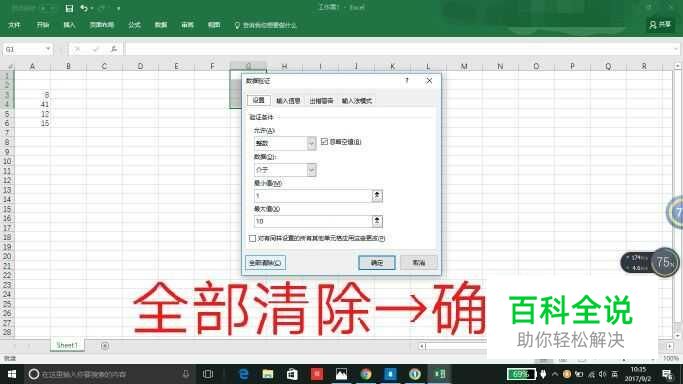Click the Save icon in quick access toolbar
683x384 pixels.
pos(69,8)
